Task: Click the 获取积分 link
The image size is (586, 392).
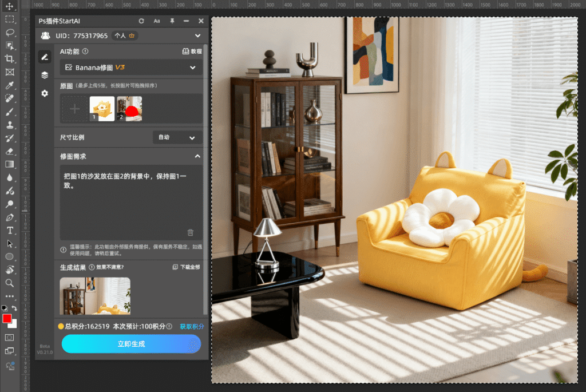Action: coord(192,326)
